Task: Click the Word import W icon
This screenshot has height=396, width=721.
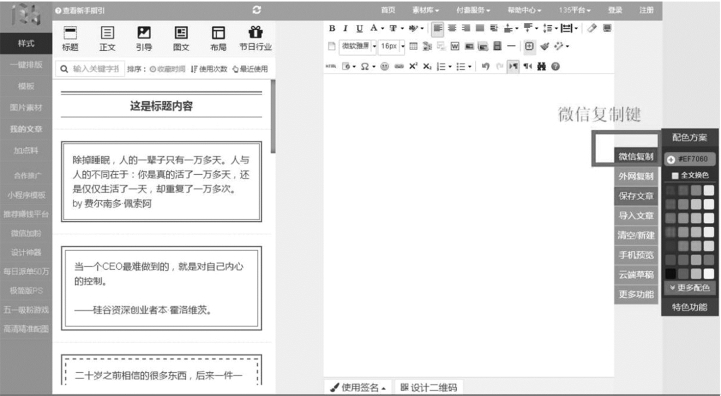Action: pos(455,46)
